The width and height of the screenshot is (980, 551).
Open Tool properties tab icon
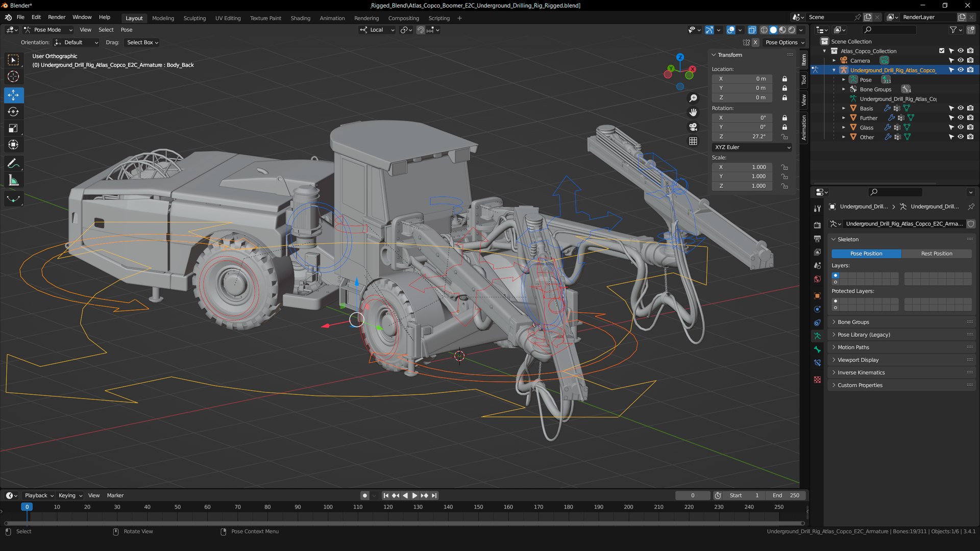click(x=817, y=208)
